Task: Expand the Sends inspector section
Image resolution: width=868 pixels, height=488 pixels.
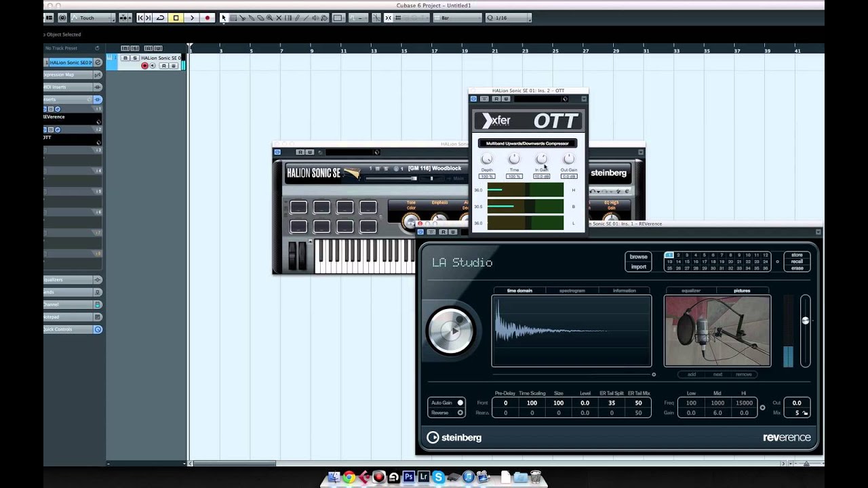Action: [x=73, y=292]
